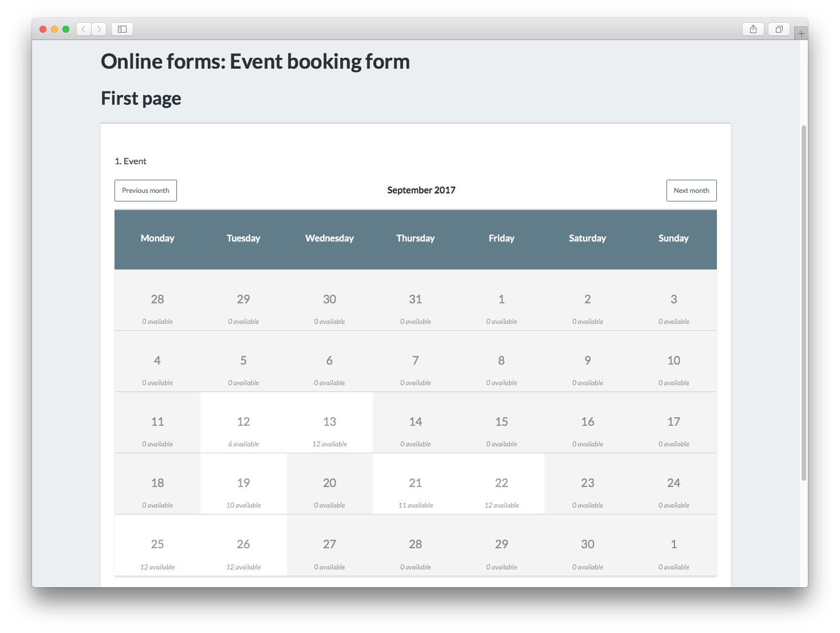The width and height of the screenshot is (840, 633).
Task: Click the vertical page scrollbar
Action: point(803,303)
